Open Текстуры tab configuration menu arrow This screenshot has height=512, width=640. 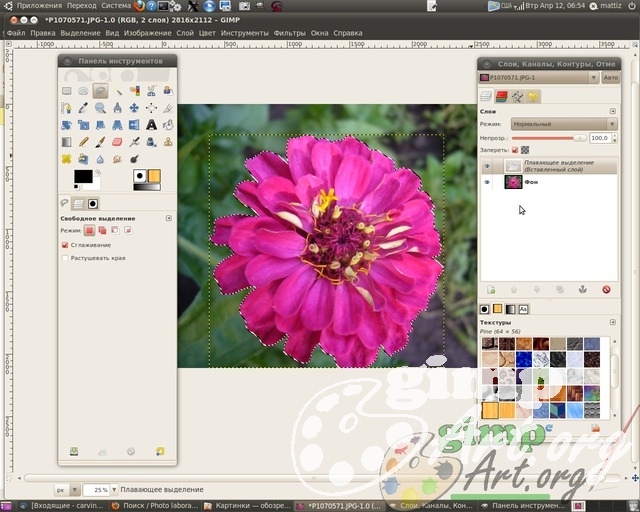(613, 322)
